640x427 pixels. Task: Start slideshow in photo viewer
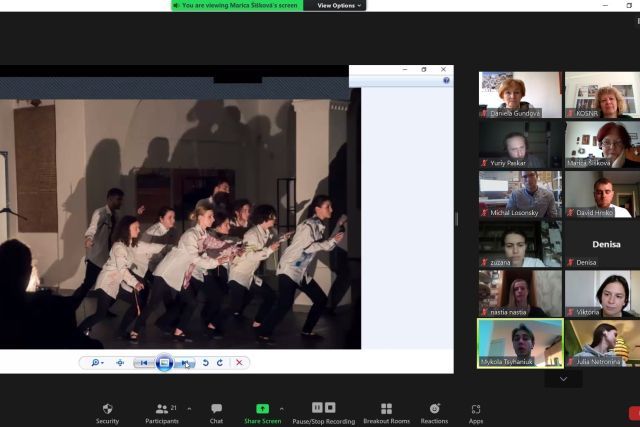click(x=165, y=363)
